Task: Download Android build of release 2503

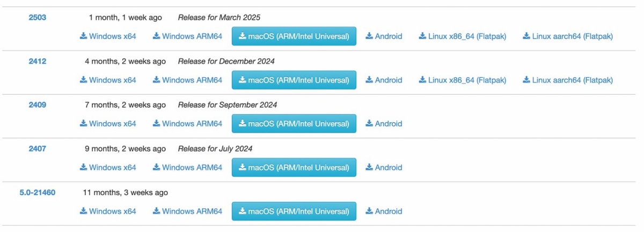Action: pyautogui.click(x=384, y=36)
